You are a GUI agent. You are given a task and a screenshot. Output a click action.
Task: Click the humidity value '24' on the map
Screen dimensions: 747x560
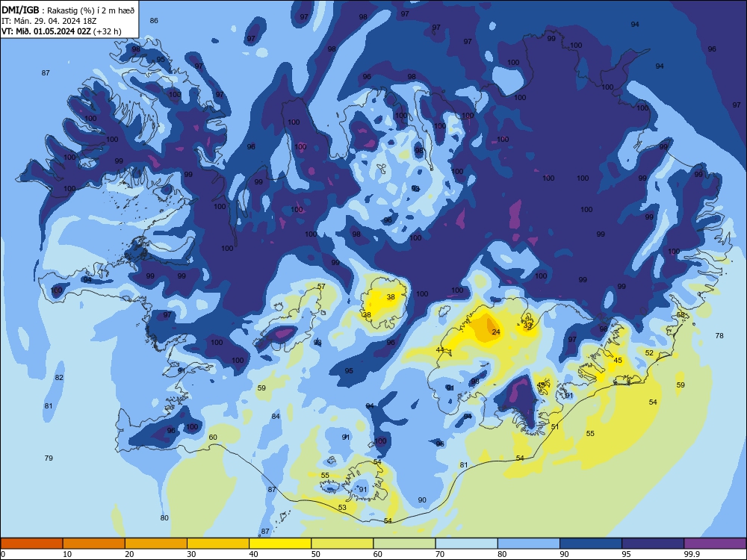pos(496,332)
